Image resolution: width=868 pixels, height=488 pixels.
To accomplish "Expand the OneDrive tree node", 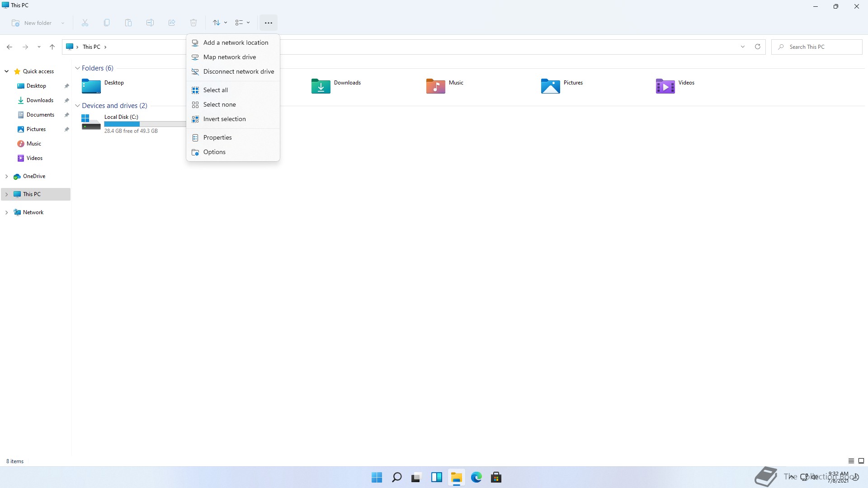I will pos(7,176).
